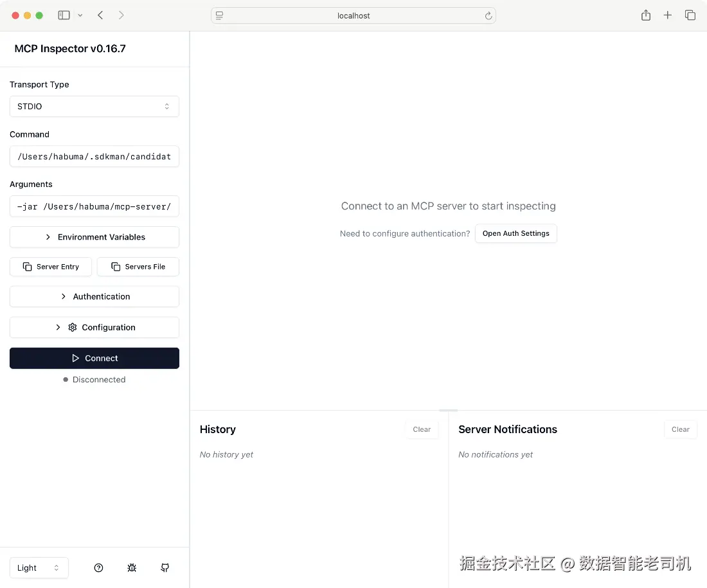Image resolution: width=707 pixels, height=588 pixels.
Task: Go forward with the browser arrow
Action: (x=121, y=15)
